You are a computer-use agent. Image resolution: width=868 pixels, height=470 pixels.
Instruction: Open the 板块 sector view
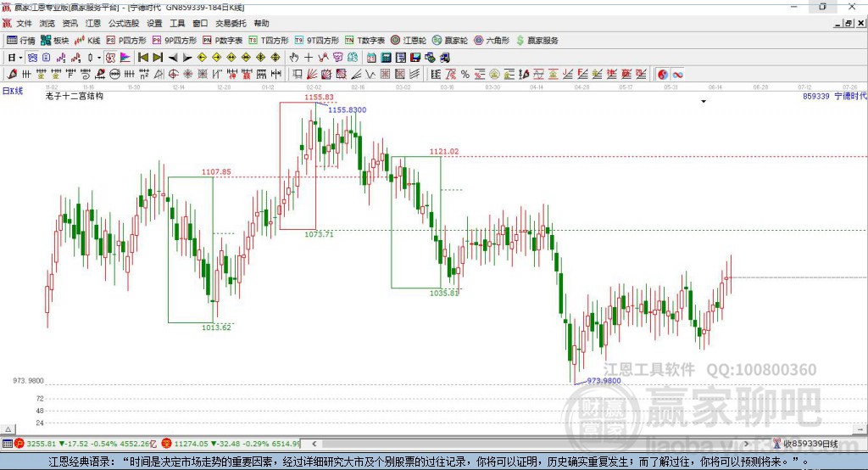pos(54,41)
